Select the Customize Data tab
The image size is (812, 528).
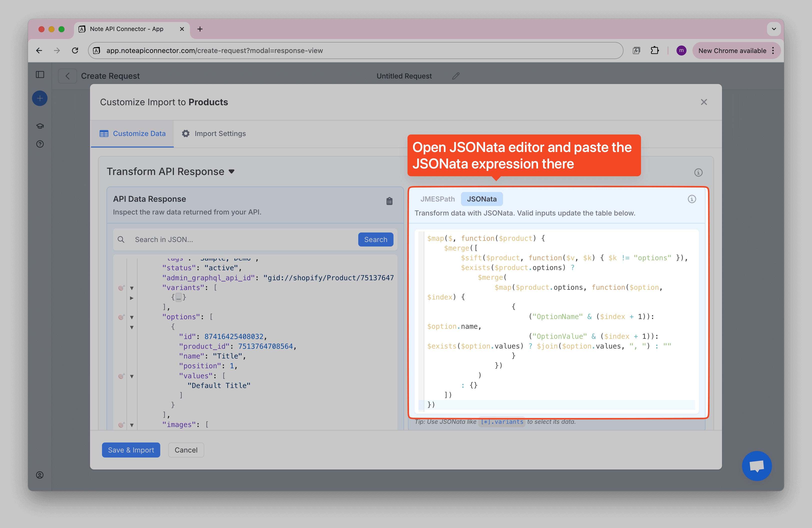point(132,134)
